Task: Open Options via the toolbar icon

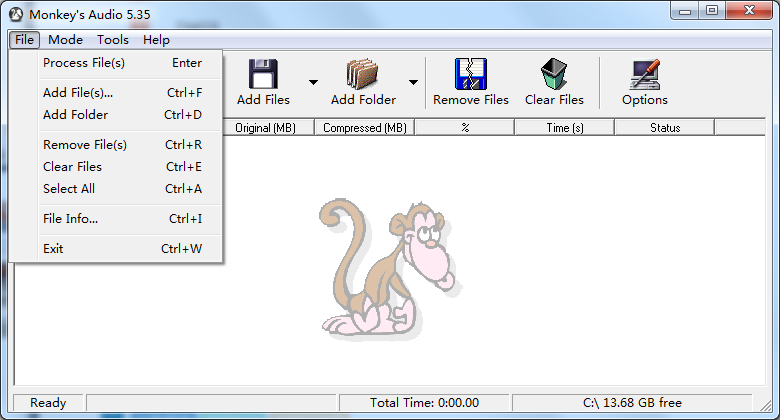Action: click(x=645, y=74)
